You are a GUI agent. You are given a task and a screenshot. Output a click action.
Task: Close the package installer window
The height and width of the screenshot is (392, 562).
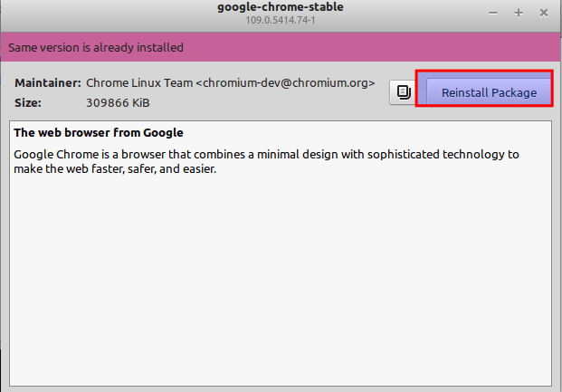(544, 14)
